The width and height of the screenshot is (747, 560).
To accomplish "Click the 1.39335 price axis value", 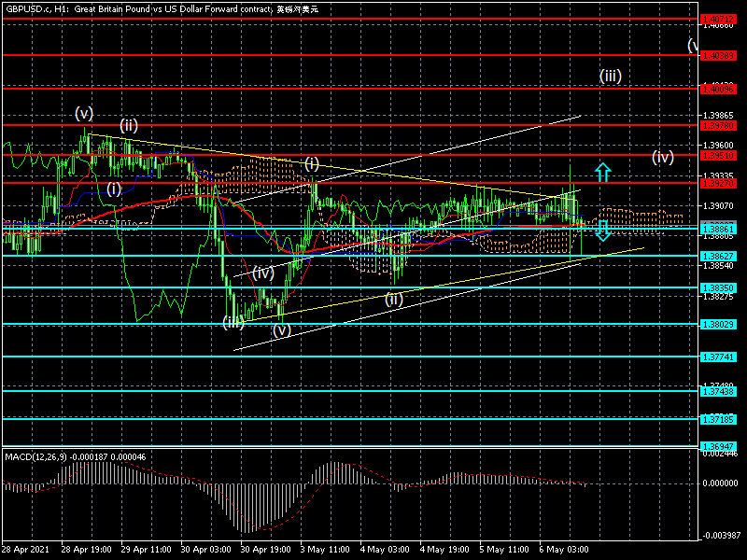I will point(718,175).
